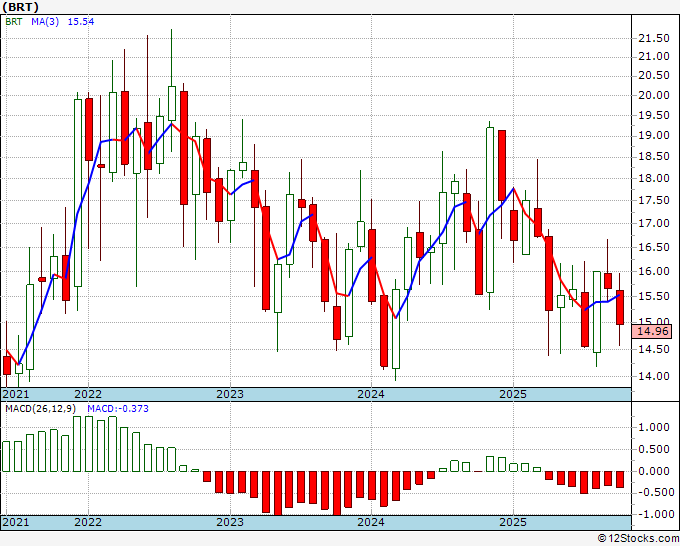Click 2025 on the price chart time axis

click(513, 394)
